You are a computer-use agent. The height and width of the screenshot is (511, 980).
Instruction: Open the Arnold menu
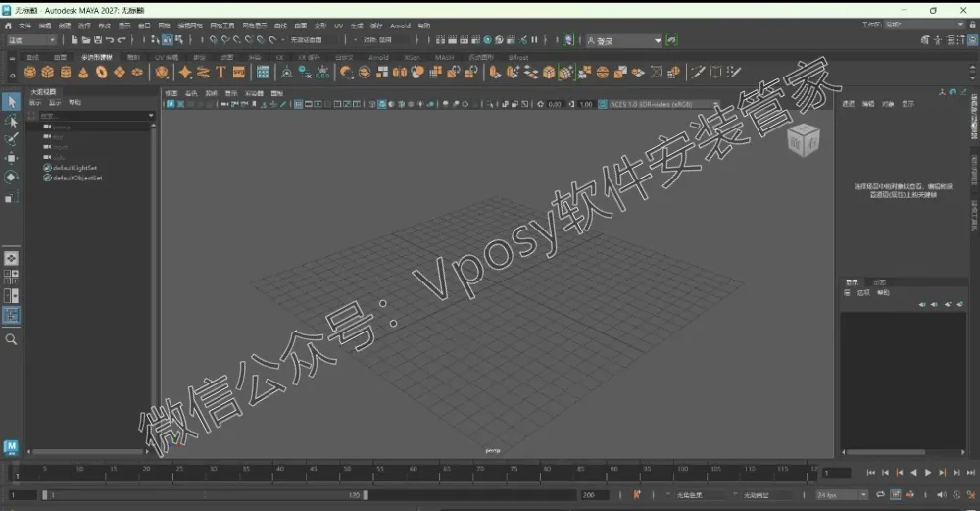click(400, 26)
